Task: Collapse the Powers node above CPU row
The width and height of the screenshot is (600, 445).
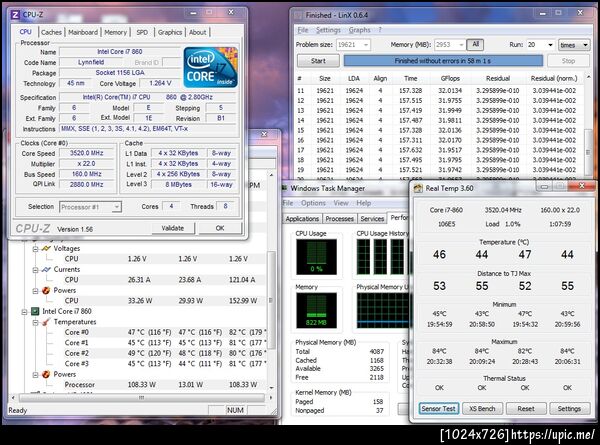Action: [x=36, y=291]
